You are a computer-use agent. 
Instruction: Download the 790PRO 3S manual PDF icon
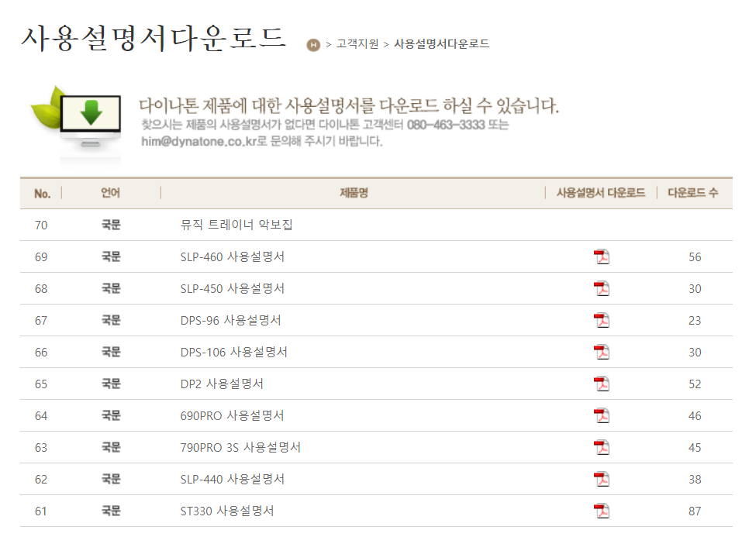(602, 447)
